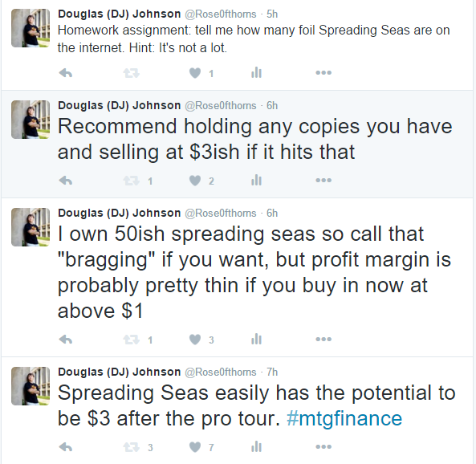
Task: View analytics for the 50ish spreading seas tweet
Action: pos(257,339)
